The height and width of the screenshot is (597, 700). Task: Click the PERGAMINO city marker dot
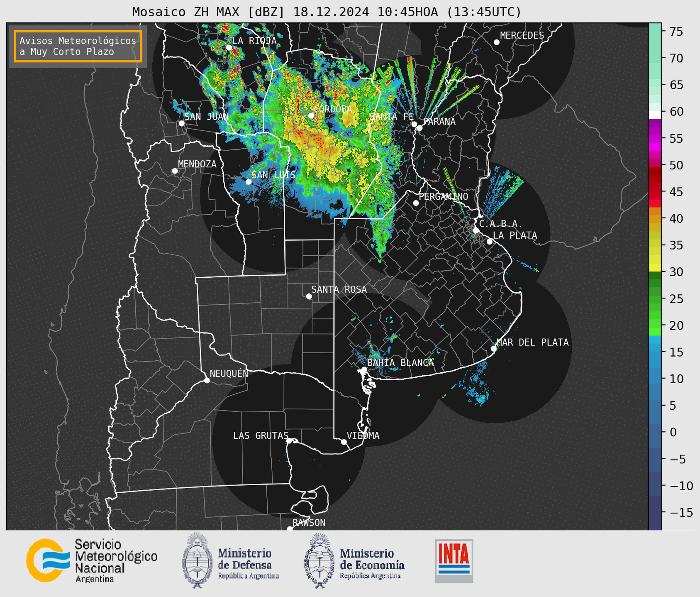(416, 203)
